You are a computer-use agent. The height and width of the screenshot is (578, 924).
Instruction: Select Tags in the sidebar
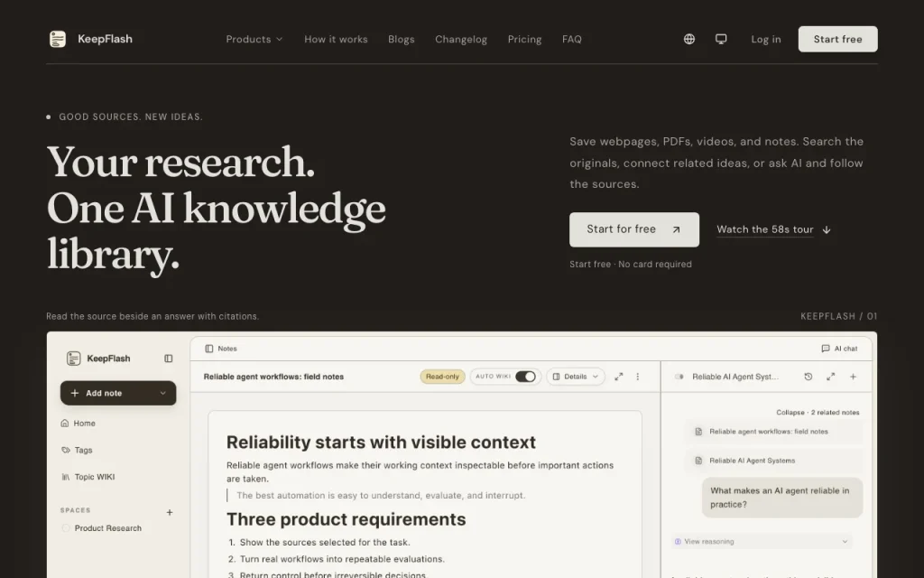[83, 450]
